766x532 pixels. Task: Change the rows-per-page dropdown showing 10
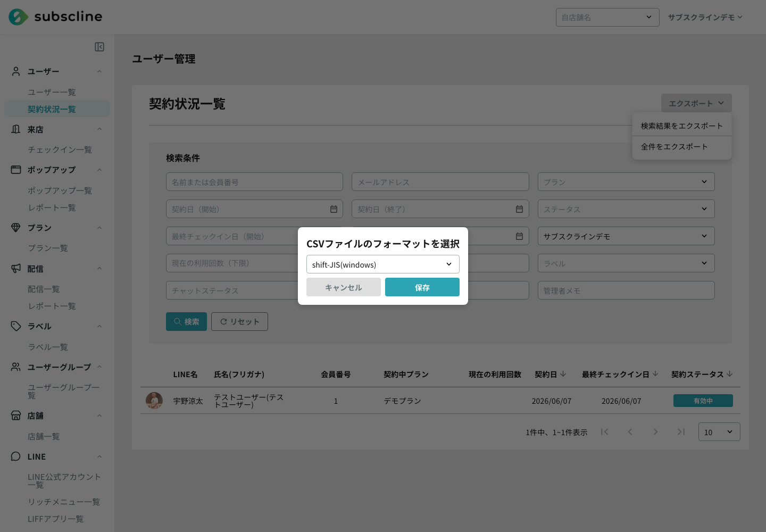719,432
